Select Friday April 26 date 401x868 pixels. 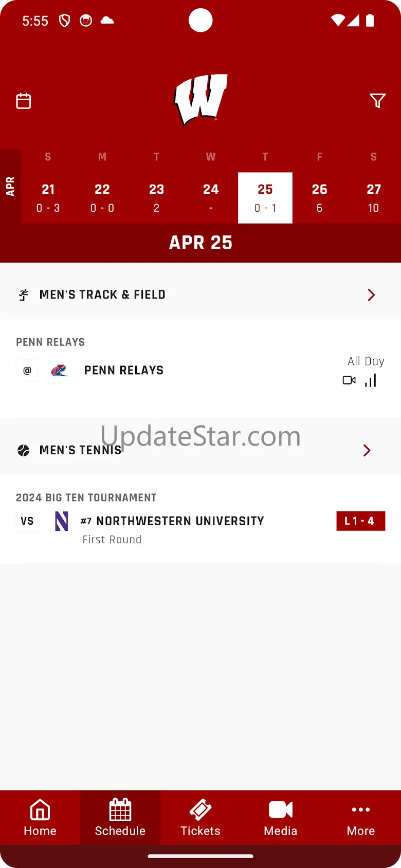pyautogui.click(x=320, y=198)
